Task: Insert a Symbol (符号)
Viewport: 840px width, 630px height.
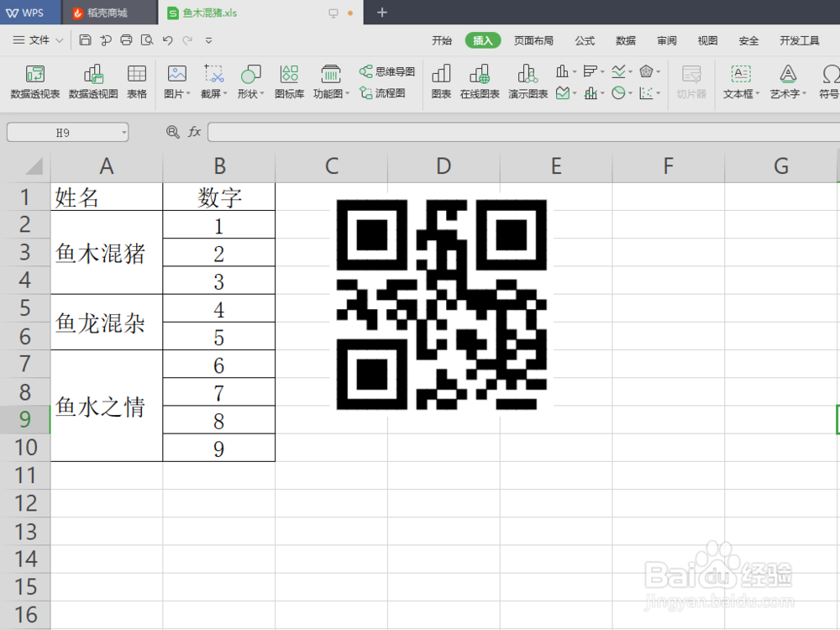Action: (829, 81)
